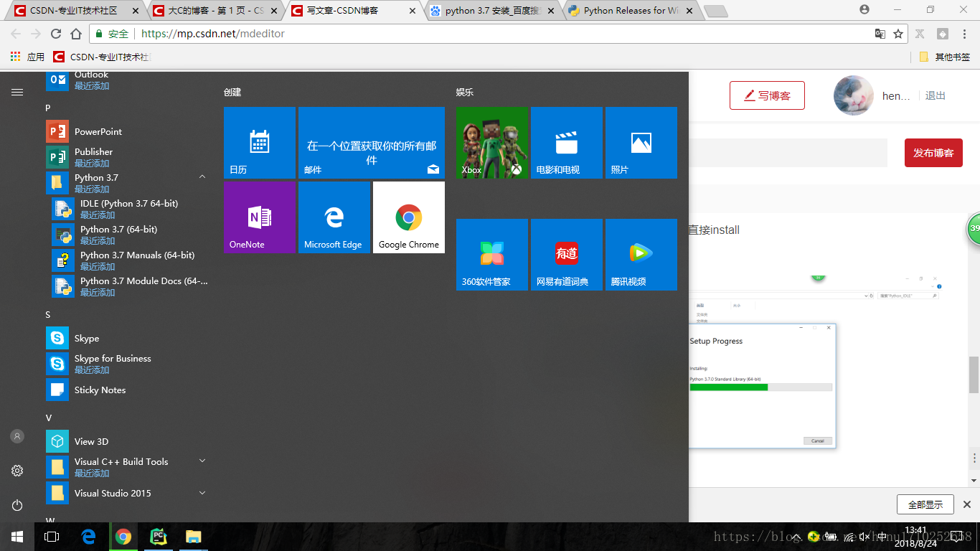Open Task View on the taskbar
Image resolution: width=980 pixels, height=551 pixels.
coord(52,537)
